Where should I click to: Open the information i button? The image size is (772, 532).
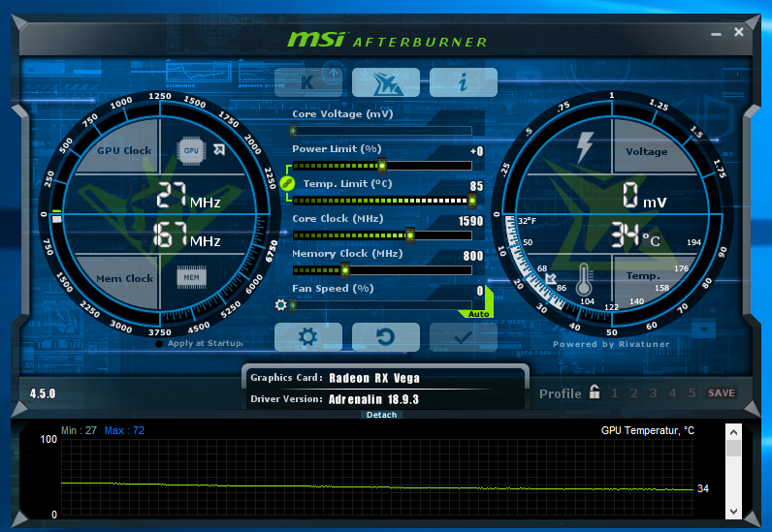click(464, 82)
